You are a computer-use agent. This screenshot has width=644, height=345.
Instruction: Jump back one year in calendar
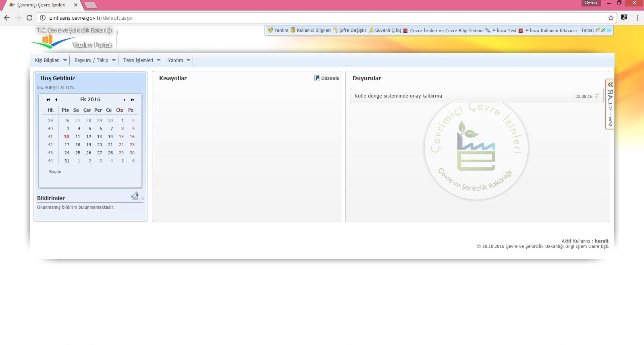tap(48, 100)
